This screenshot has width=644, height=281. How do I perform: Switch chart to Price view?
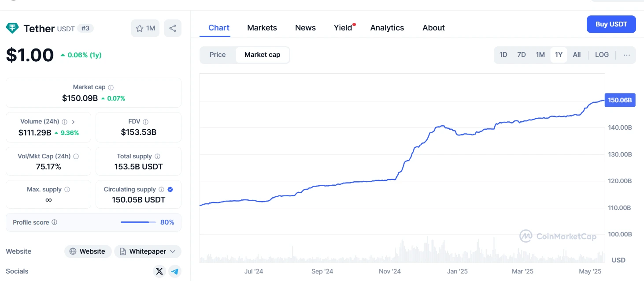[218, 55]
